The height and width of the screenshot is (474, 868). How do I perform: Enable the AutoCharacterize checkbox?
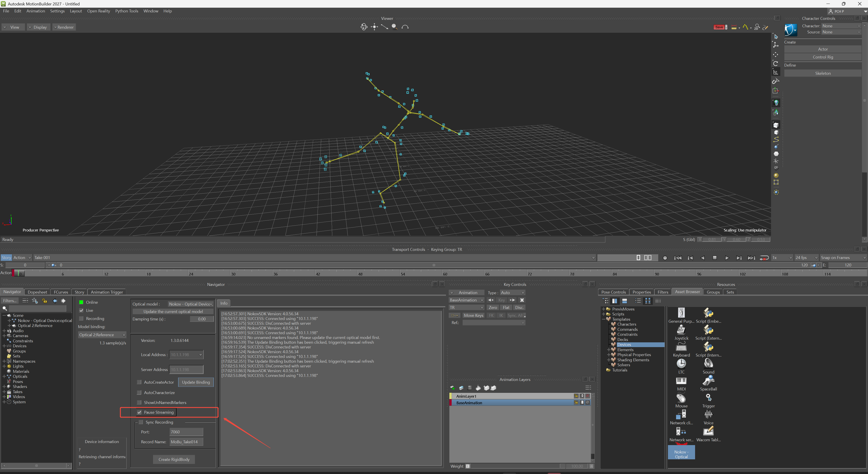click(139, 392)
